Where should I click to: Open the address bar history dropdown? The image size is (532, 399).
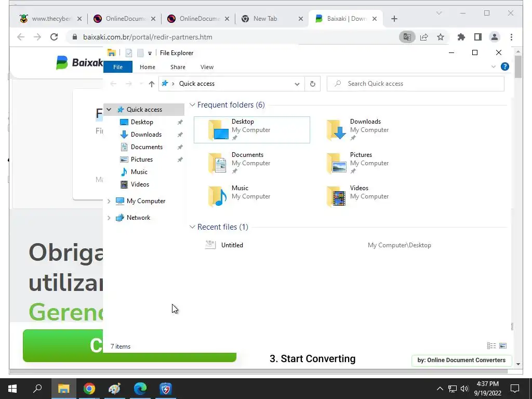tap(297, 84)
